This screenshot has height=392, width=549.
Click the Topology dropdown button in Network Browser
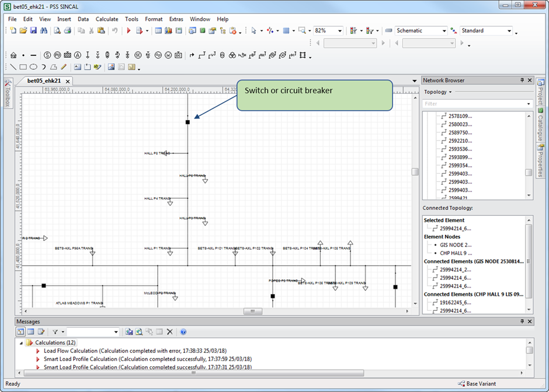point(437,92)
